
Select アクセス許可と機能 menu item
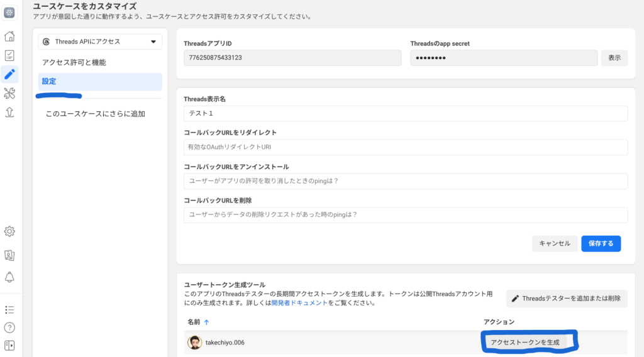point(74,63)
